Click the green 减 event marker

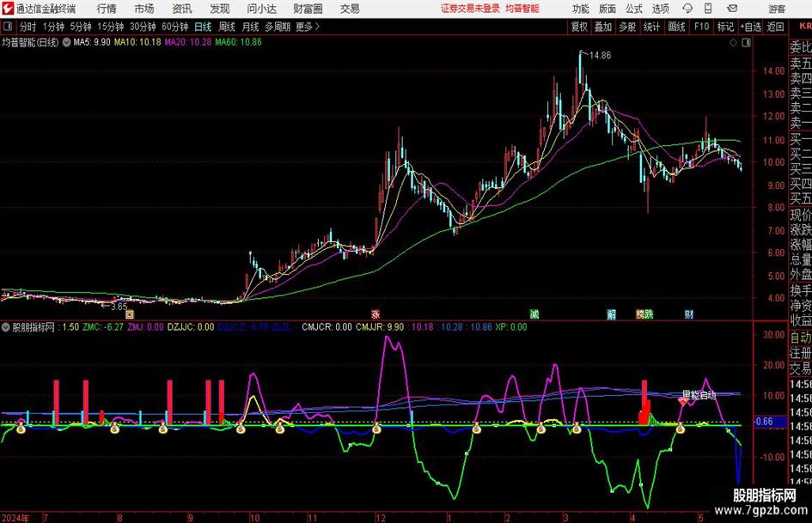(x=534, y=313)
